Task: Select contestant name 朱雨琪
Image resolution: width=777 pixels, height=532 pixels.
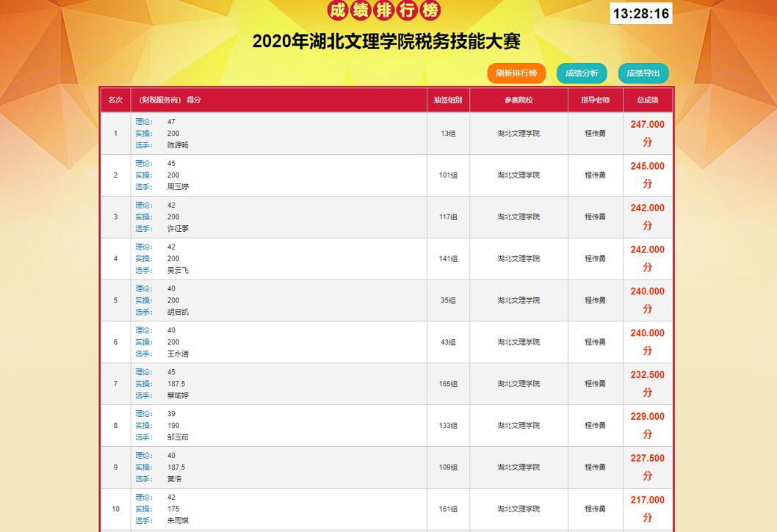Action: 178,521
